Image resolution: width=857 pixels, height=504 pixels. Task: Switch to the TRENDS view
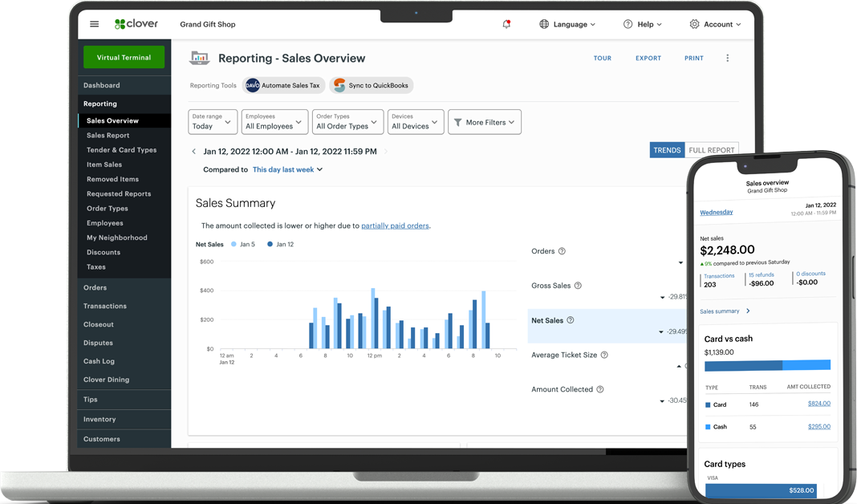point(667,150)
